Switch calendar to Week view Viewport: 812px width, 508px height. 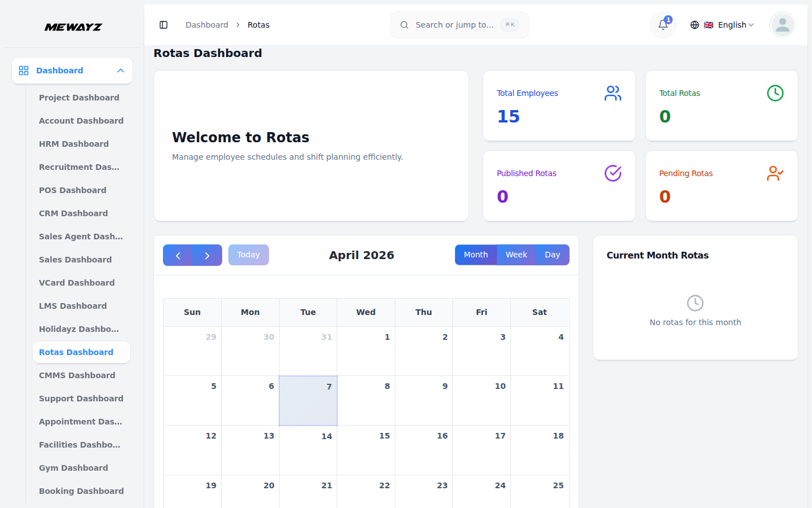[515, 255]
